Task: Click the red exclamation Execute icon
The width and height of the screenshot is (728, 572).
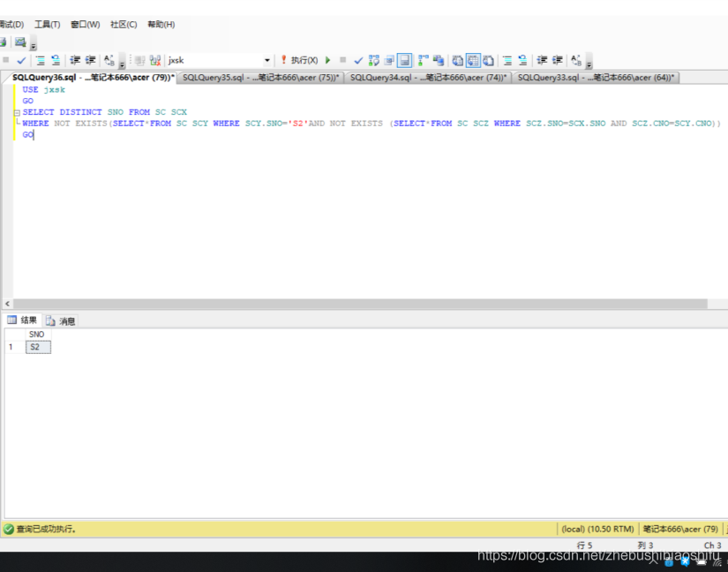Action: point(283,60)
